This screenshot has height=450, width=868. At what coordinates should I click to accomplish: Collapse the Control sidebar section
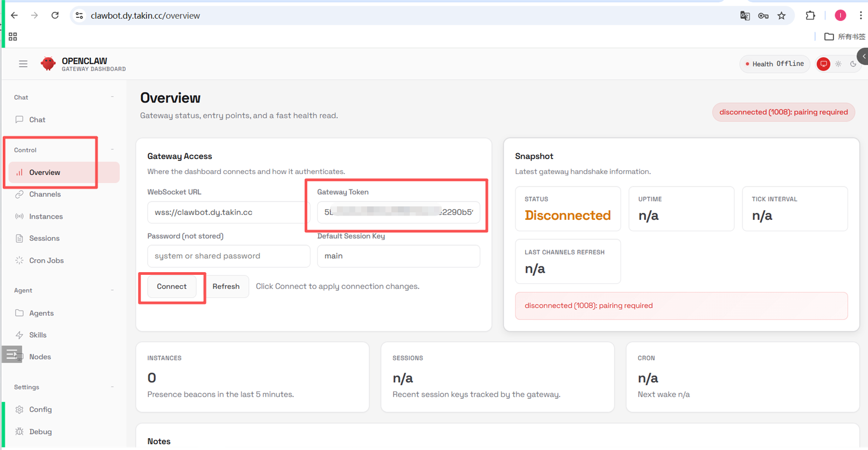pyautogui.click(x=112, y=150)
